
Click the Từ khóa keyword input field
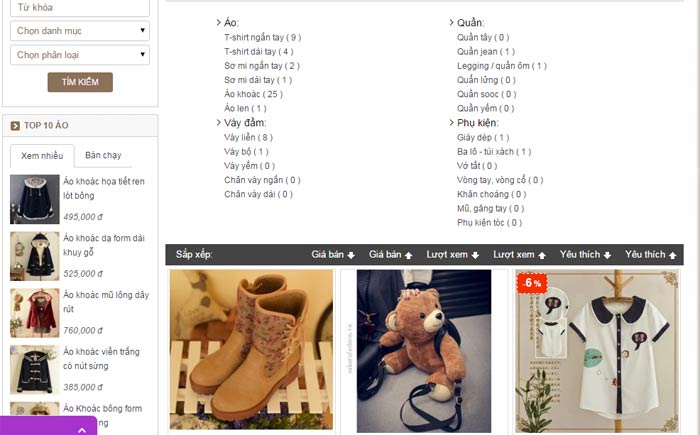(x=80, y=8)
